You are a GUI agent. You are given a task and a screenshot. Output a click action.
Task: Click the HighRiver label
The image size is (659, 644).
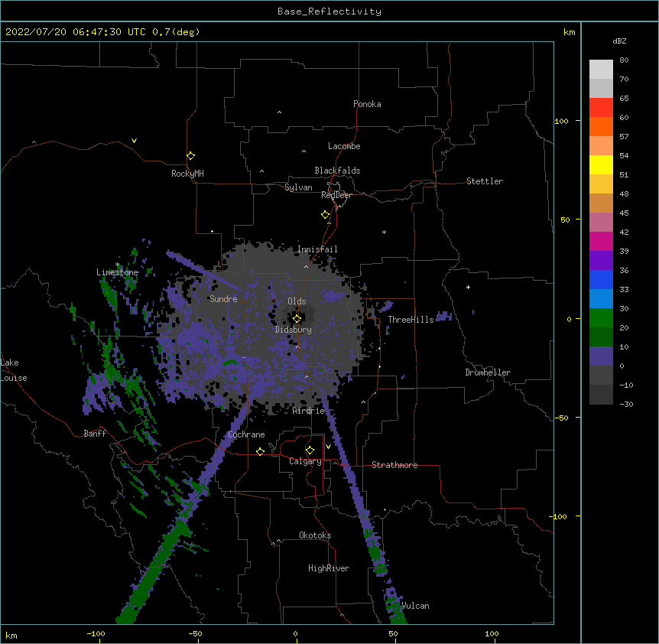pyautogui.click(x=329, y=568)
